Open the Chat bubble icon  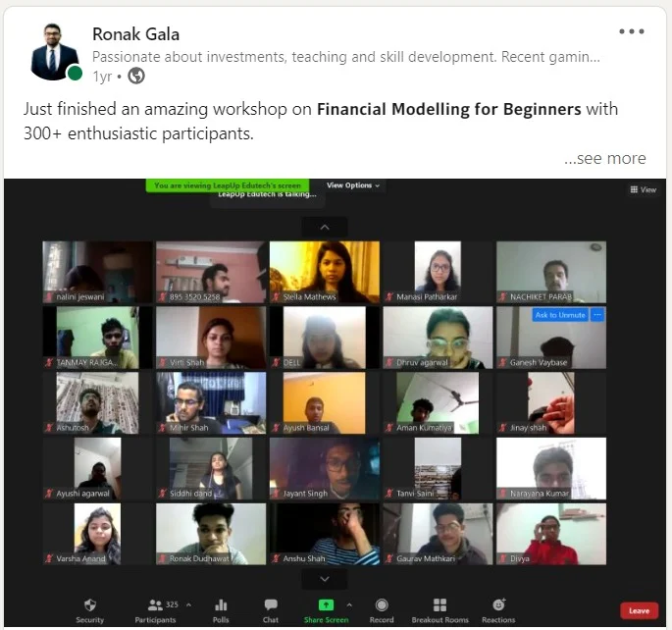[x=271, y=604]
